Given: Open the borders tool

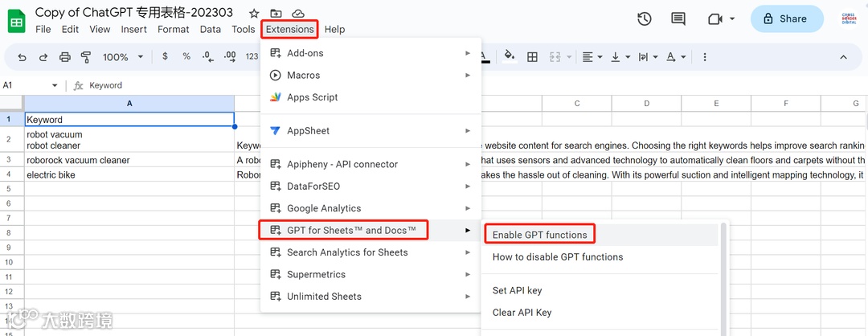Looking at the screenshot, I should pyautogui.click(x=532, y=57).
